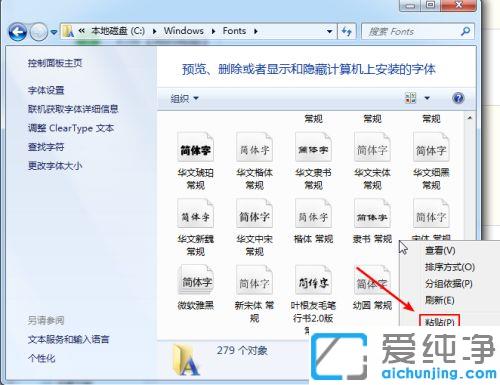Click the blue Help question mark icon

pyautogui.click(x=458, y=98)
